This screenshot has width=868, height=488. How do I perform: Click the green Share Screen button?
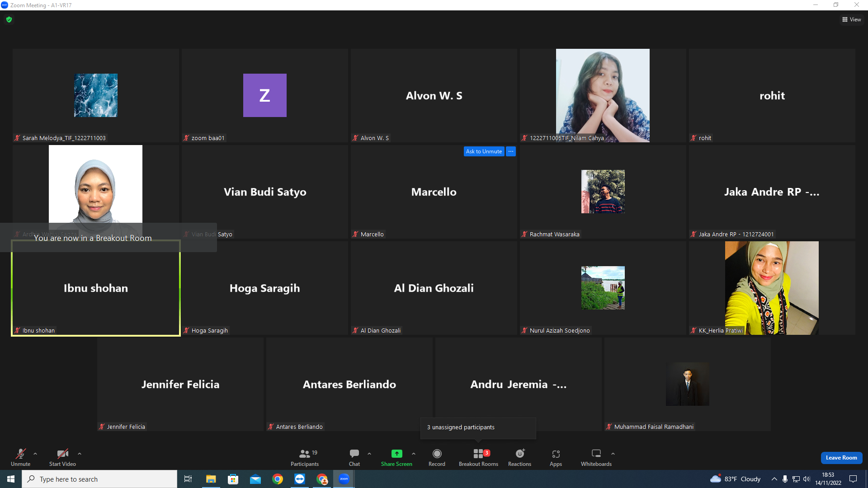click(x=396, y=457)
